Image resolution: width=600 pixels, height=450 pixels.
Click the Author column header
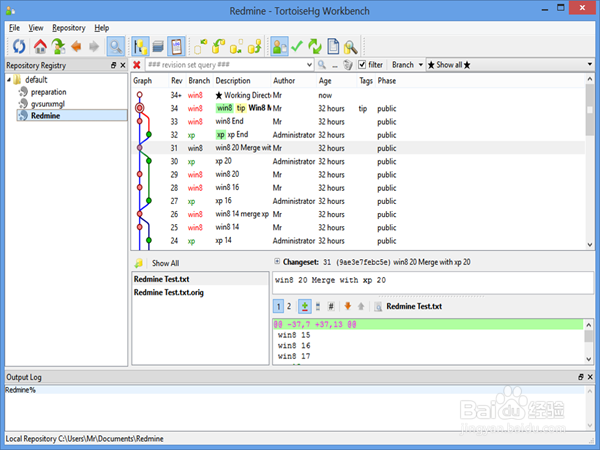click(x=284, y=81)
